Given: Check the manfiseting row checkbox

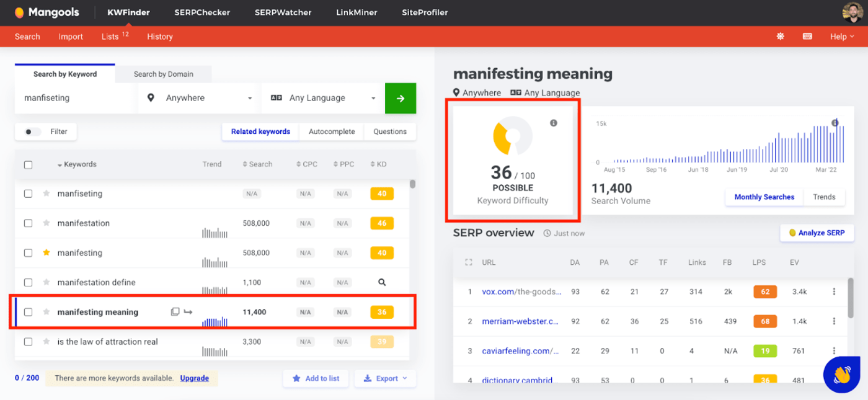Looking at the screenshot, I should (x=28, y=193).
